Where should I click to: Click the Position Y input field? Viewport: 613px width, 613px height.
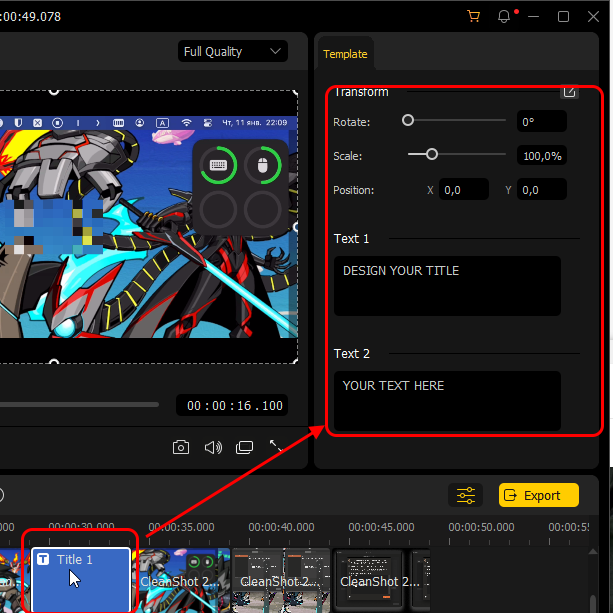[x=541, y=190]
